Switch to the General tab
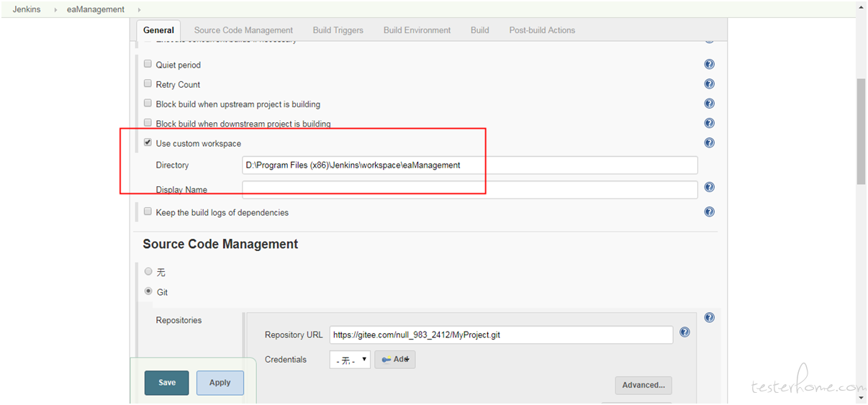This screenshot has width=868, height=405. [158, 30]
